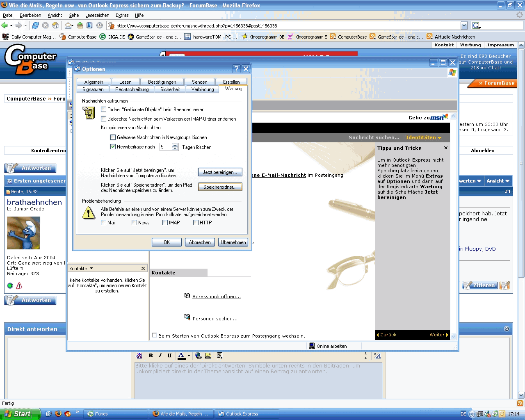Go to the Firefox home page icon
525x420 pixels.
tap(55, 25)
